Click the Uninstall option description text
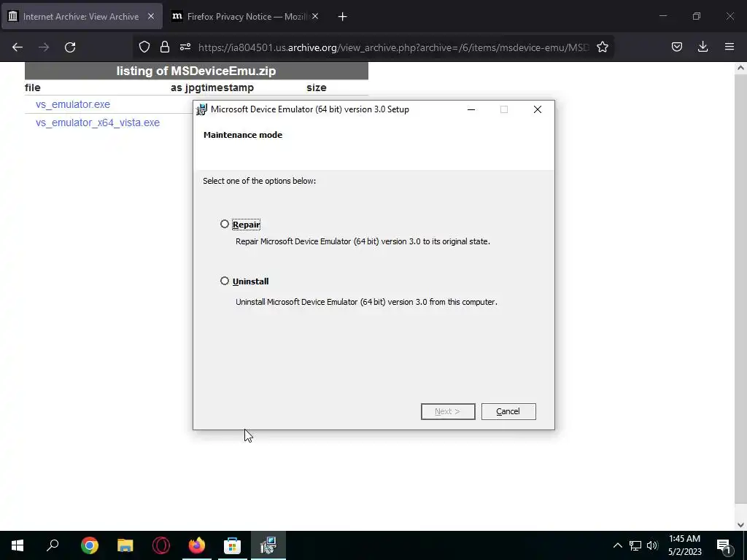This screenshot has width=747, height=560. [366, 302]
